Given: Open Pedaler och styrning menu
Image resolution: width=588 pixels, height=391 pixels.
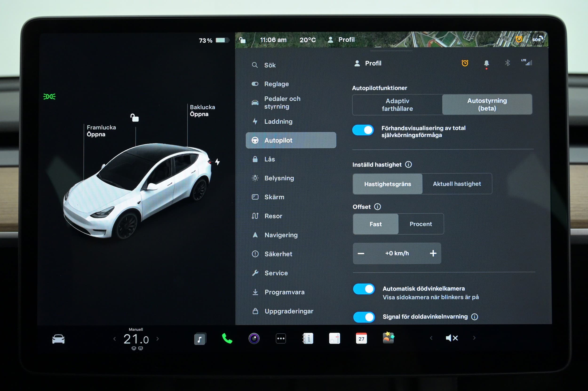Looking at the screenshot, I should click(291, 103).
